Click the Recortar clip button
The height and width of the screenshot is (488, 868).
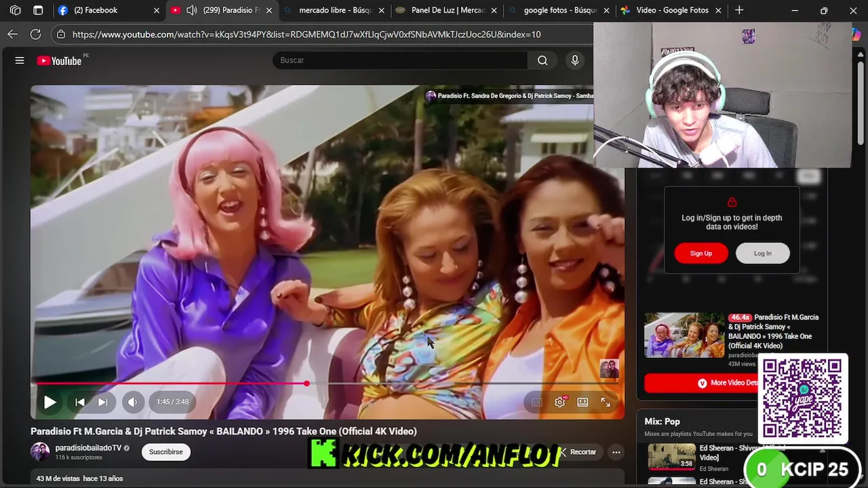coord(578,452)
